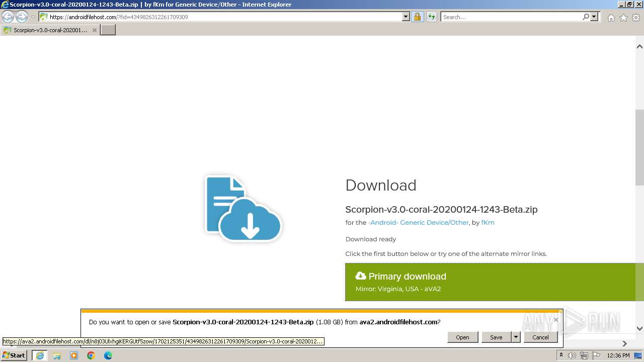The image size is (644, 362).
Task: Open the Home page icon
Action: [x=611, y=18]
